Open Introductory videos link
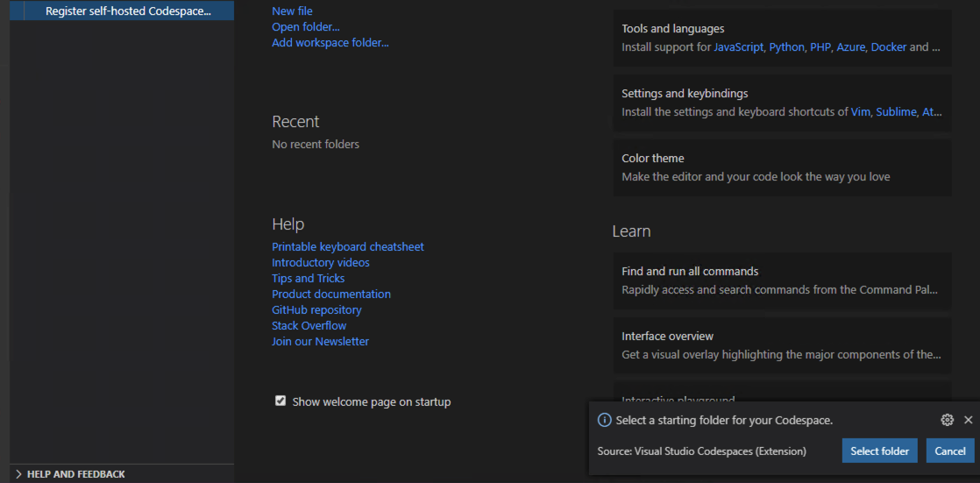 (321, 262)
